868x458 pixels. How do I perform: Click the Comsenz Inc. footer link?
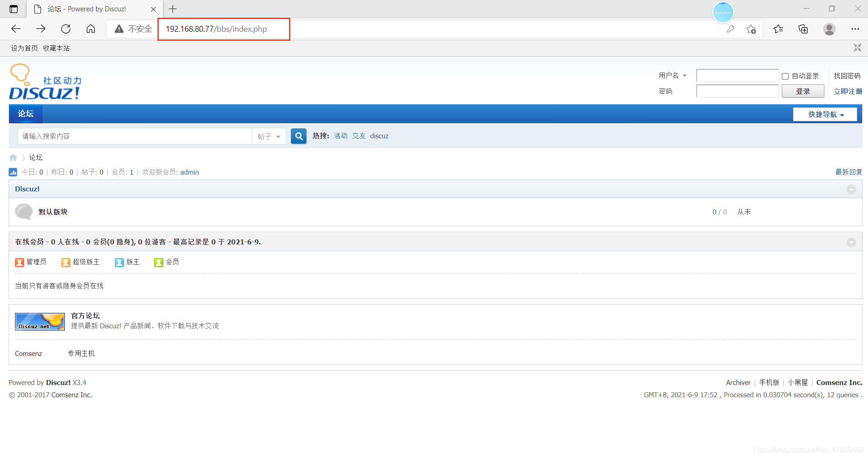(839, 383)
